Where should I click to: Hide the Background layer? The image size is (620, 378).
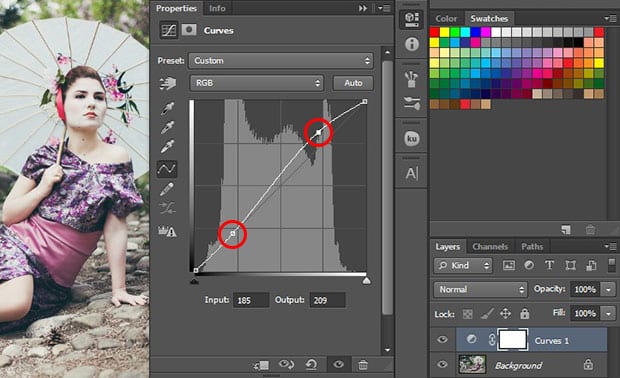(x=442, y=364)
